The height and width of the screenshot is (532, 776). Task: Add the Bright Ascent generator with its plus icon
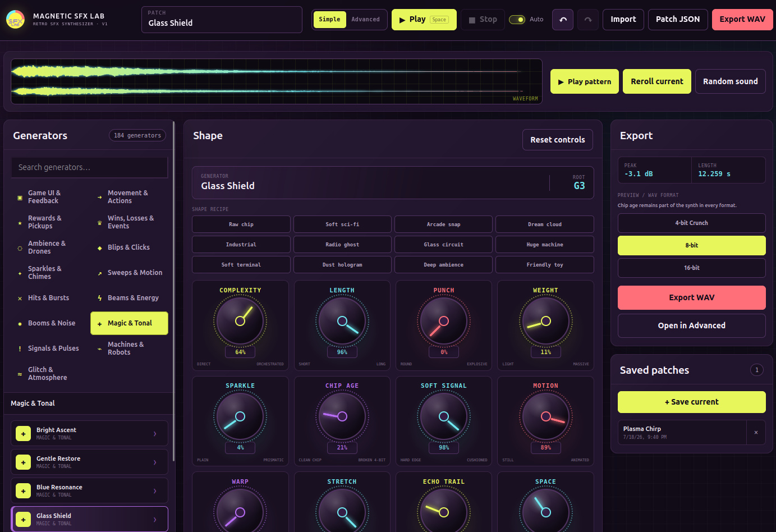pos(24,434)
